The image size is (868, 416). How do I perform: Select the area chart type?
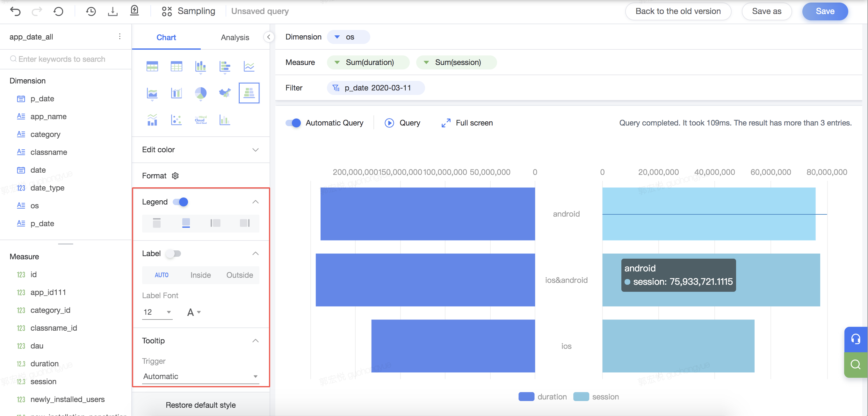(x=152, y=93)
